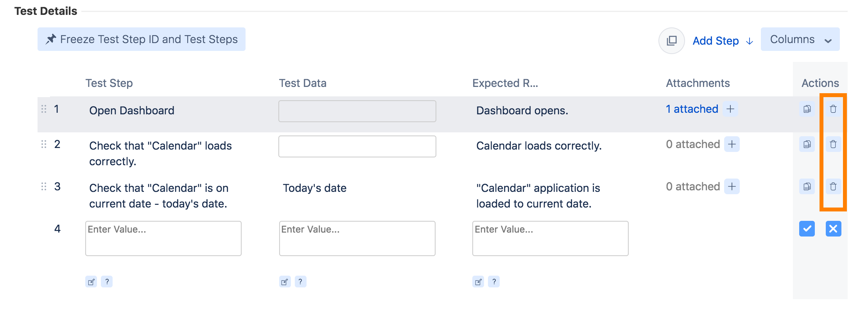
Task: Delete test step 2 with trash icon
Action: point(833,144)
